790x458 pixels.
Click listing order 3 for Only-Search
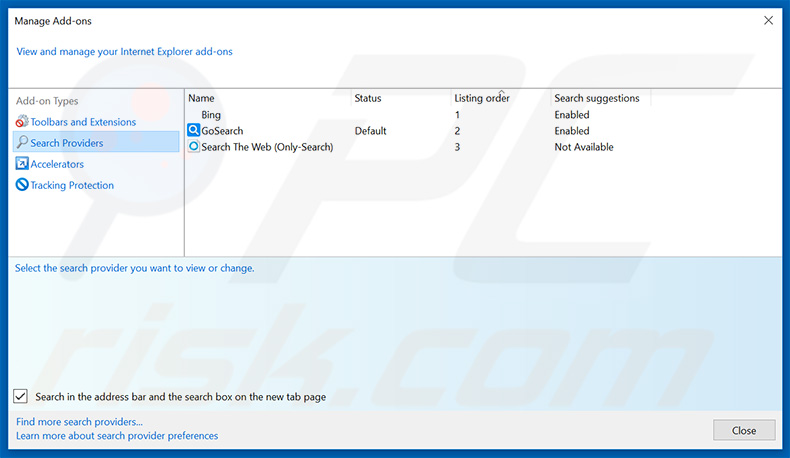tap(457, 147)
